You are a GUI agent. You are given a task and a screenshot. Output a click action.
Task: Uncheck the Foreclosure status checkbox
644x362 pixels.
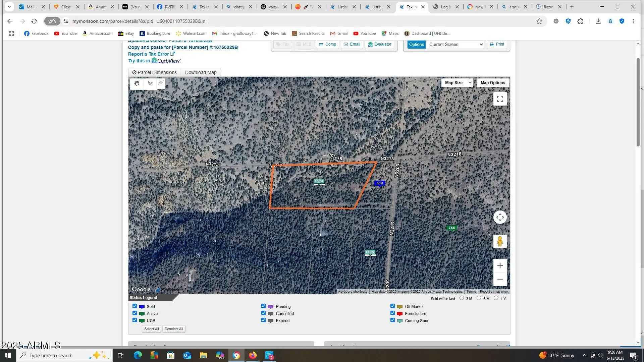[x=392, y=313]
